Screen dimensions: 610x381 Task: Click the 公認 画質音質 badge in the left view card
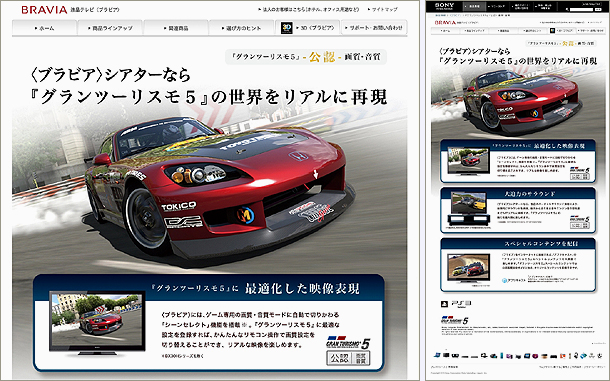(348, 358)
